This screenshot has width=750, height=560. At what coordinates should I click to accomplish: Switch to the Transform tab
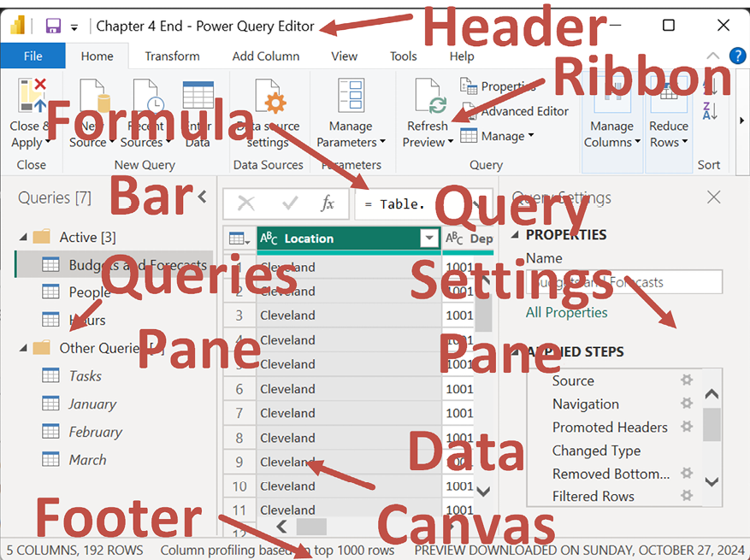[x=172, y=56]
